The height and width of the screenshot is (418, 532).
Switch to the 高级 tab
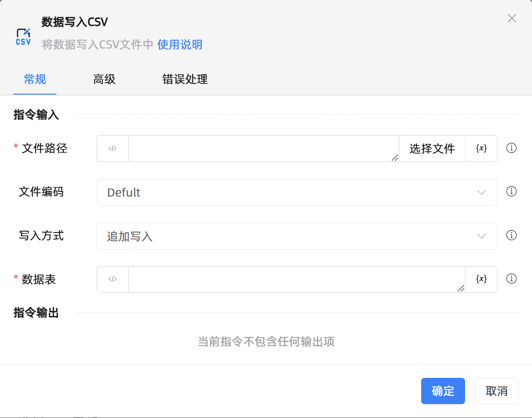pyautogui.click(x=104, y=79)
